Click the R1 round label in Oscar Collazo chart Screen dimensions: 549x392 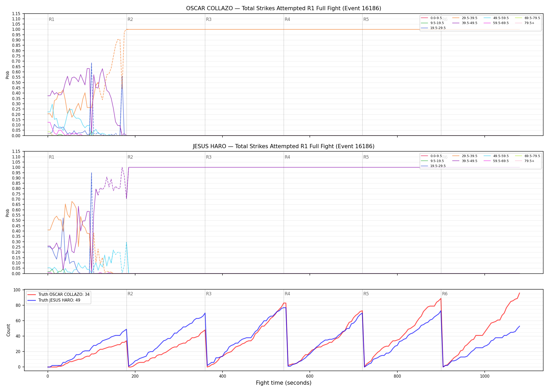tap(52, 19)
